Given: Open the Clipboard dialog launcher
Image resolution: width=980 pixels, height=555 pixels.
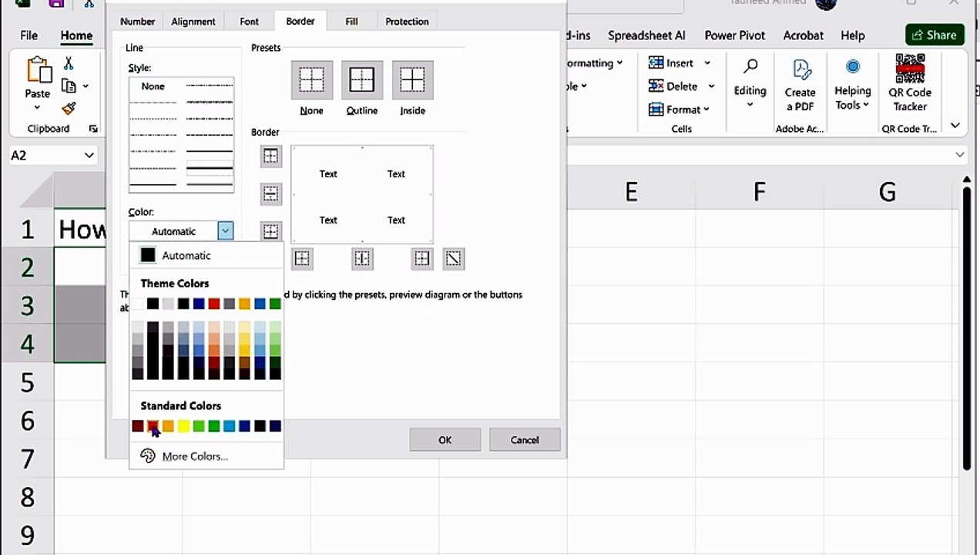Looking at the screenshot, I should click(93, 129).
